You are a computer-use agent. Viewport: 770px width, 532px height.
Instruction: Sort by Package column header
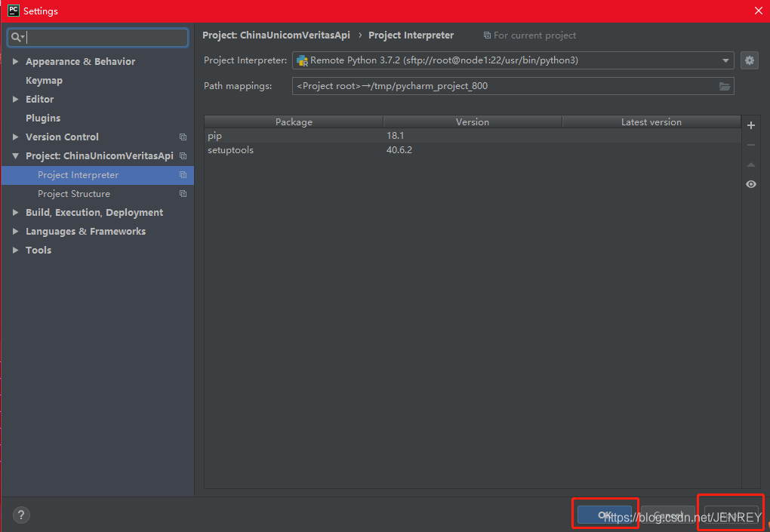[x=294, y=121]
